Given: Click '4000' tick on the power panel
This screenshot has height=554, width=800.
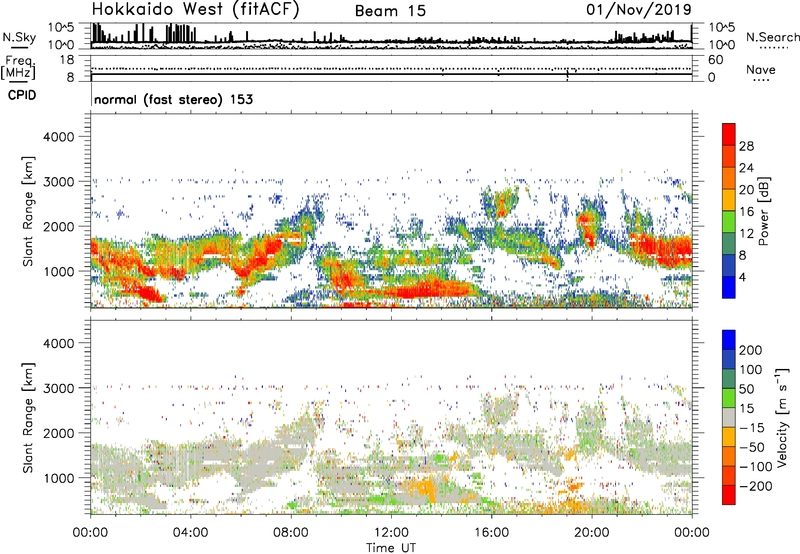Looking at the screenshot, I should pos(58,137).
